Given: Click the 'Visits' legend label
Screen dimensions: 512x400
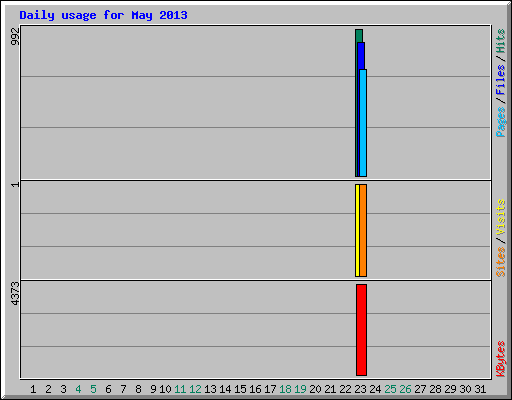Looking at the screenshot, I should pos(500,217).
